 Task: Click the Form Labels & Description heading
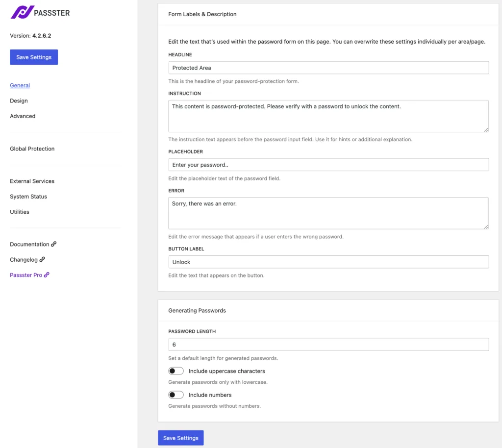(202, 14)
